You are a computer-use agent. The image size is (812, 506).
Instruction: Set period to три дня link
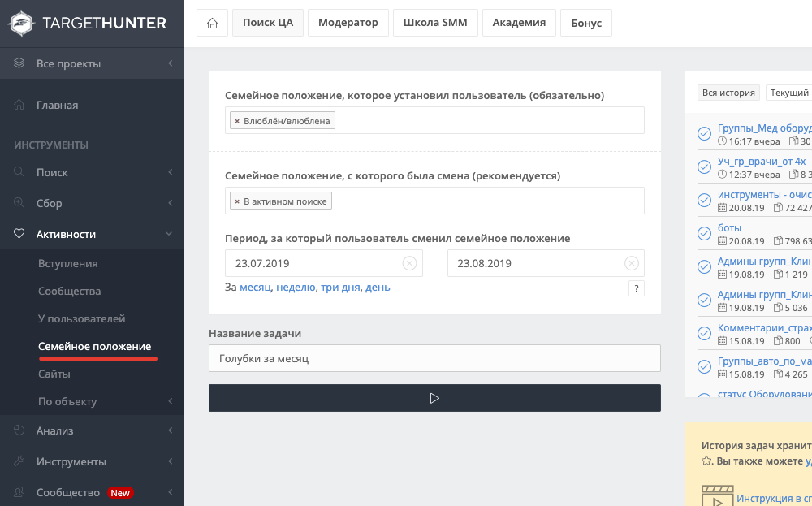click(340, 287)
